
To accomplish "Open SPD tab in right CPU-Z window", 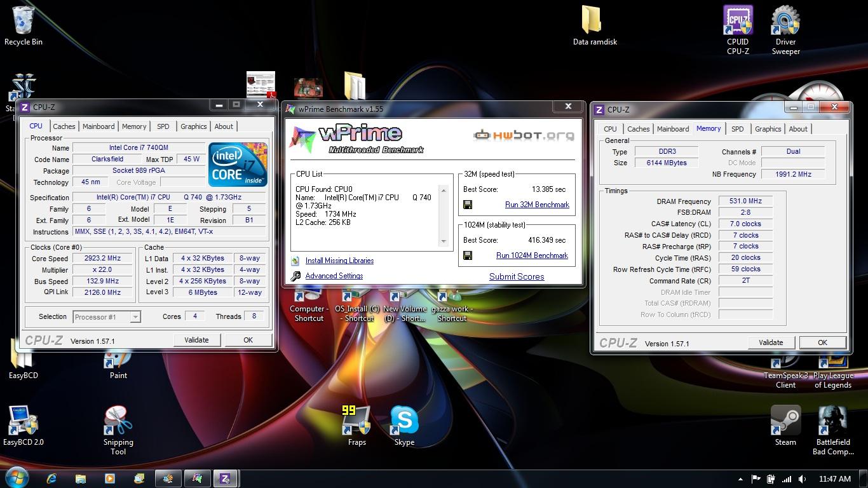I will click(737, 129).
